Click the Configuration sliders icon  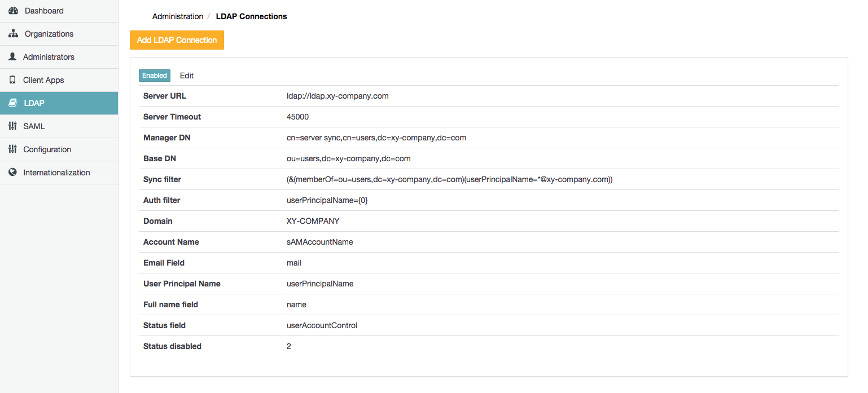coord(12,149)
